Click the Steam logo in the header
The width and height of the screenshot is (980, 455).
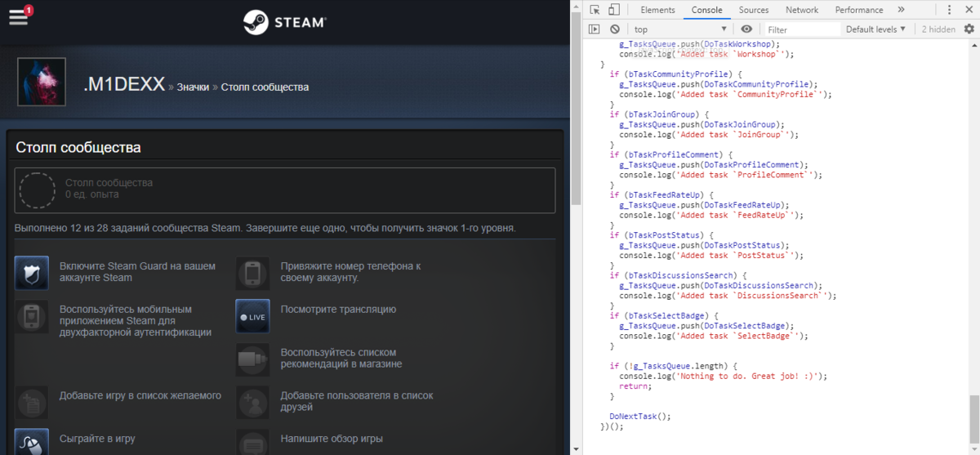[x=285, y=22]
